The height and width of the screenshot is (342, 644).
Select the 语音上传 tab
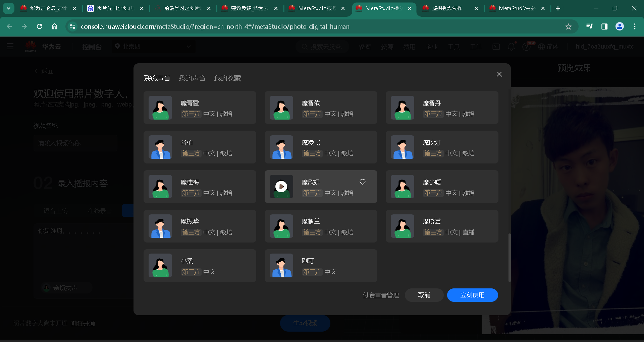coord(56,211)
